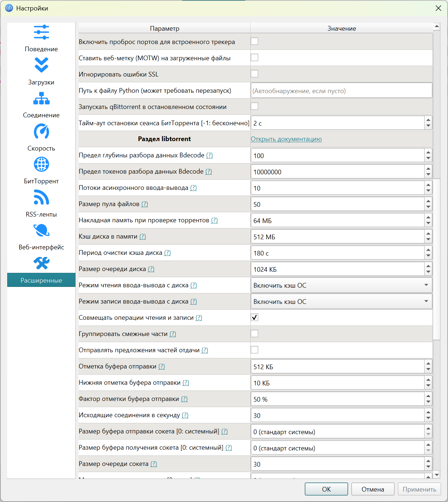The width and height of the screenshot is (448, 502).
Task: Enable веб-метку MOTW checkbox
Action: (x=255, y=57)
